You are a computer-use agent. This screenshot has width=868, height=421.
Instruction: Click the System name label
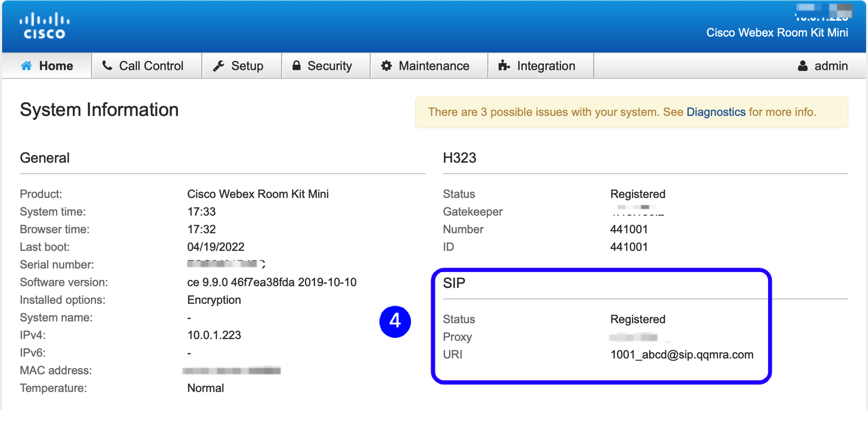(56, 318)
